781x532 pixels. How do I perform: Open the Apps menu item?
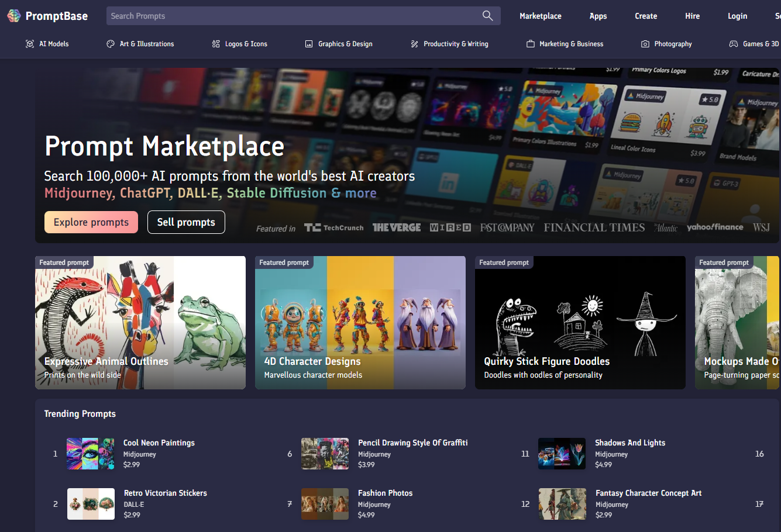(x=598, y=16)
